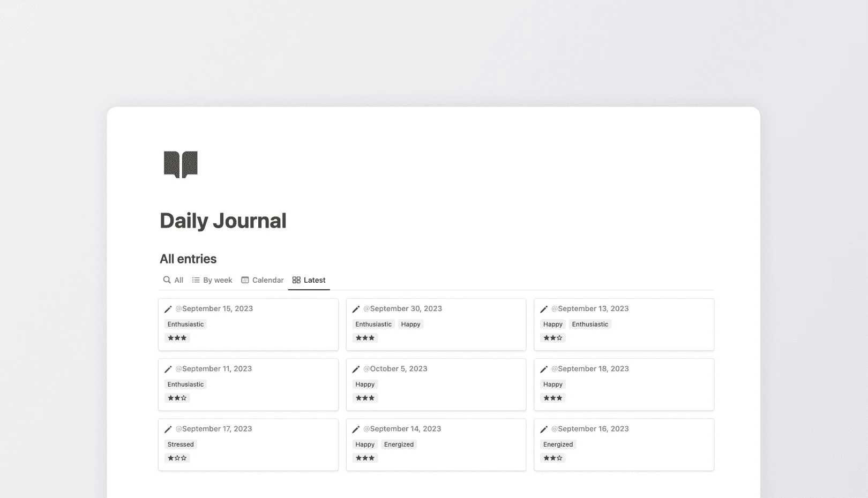The width and height of the screenshot is (868, 498).
Task: Toggle the Stressed tag on September 17
Action: 180,444
